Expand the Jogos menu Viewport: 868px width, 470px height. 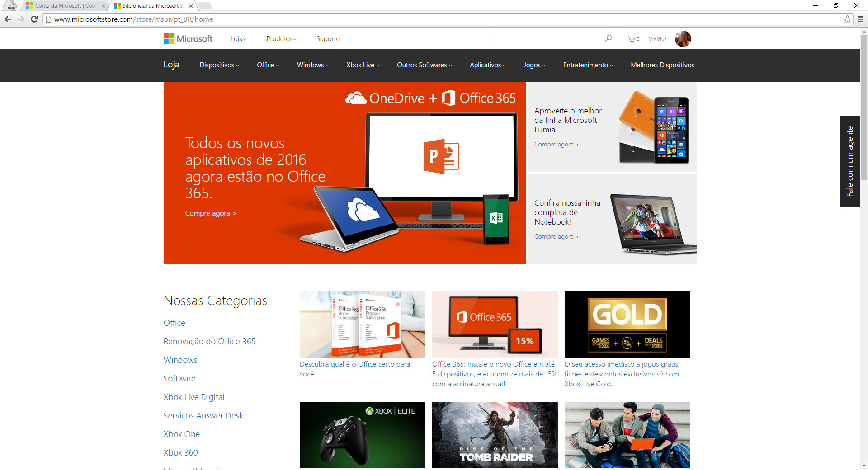point(534,65)
